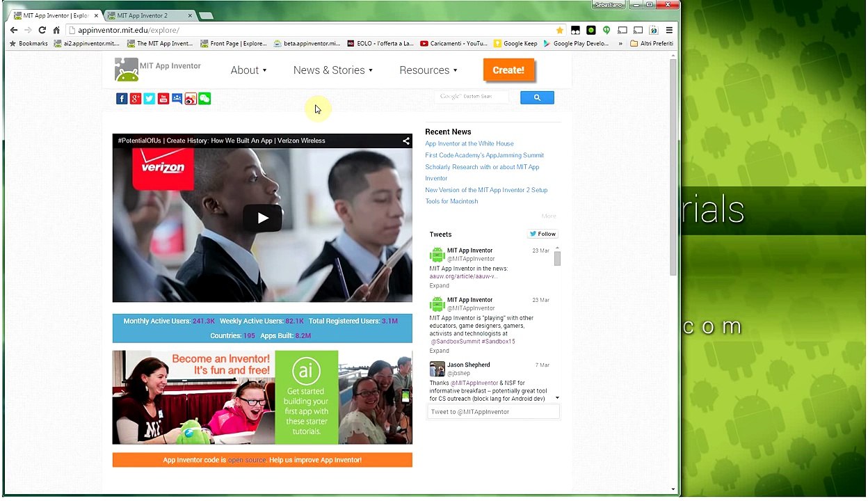Screen dimensions: 868x501
Task: Open the YouTube social icon
Action: tap(163, 99)
